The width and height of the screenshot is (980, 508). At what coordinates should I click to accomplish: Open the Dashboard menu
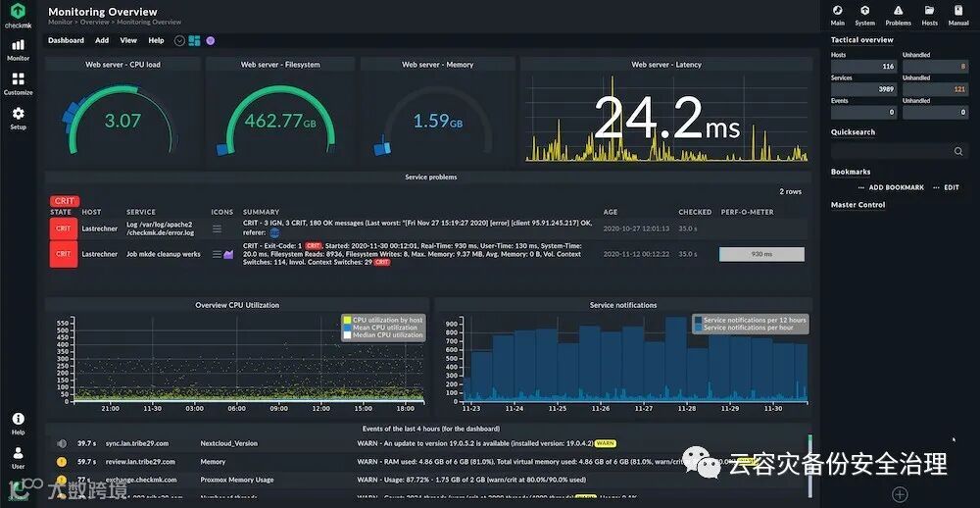point(66,40)
